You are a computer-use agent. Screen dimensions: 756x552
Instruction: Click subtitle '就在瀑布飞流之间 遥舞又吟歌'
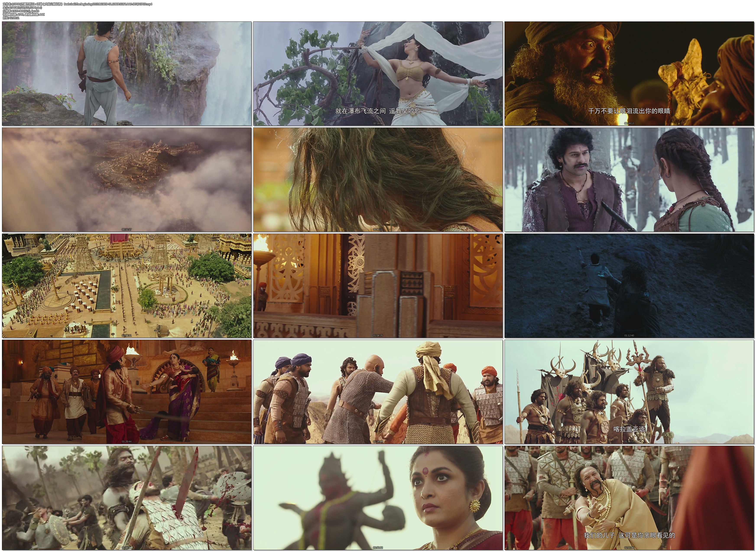[x=378, y=111]
